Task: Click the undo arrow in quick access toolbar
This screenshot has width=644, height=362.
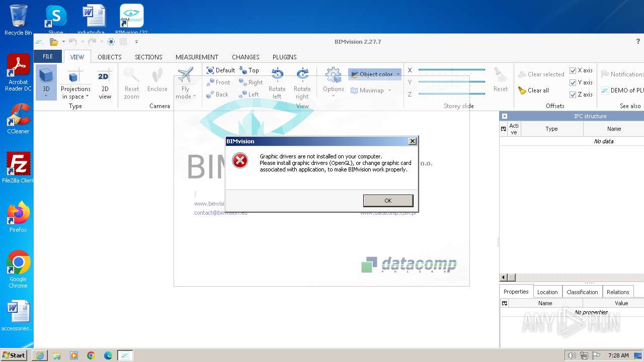Action: (x=73, y=42)
